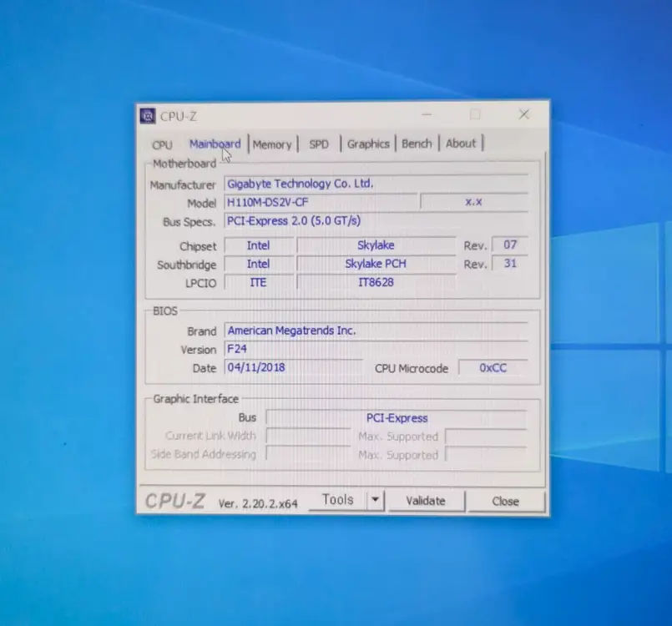Screen dimensions: 672x626
Task: Select the Mainboard tab
Action: click(215, 144)
